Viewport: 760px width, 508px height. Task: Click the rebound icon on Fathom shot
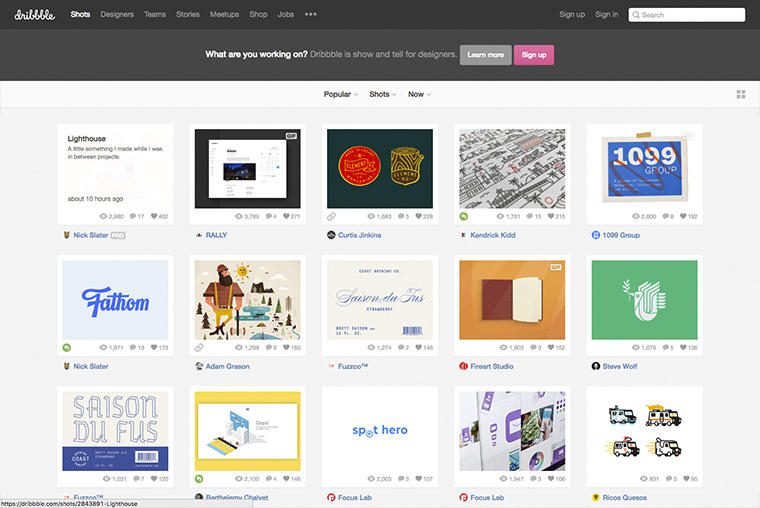pyautogui.click(x=66, y=347)
